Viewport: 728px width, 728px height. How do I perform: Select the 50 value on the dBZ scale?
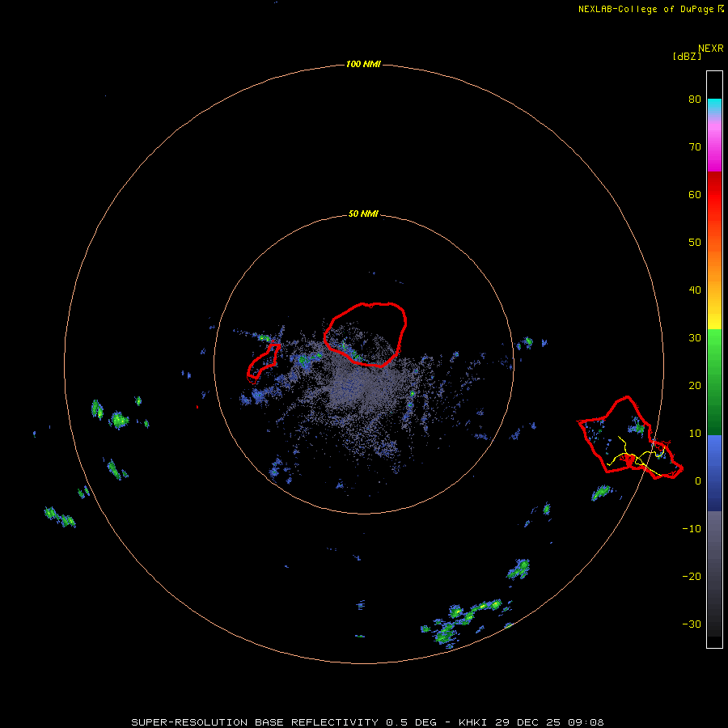pos(695,243)
